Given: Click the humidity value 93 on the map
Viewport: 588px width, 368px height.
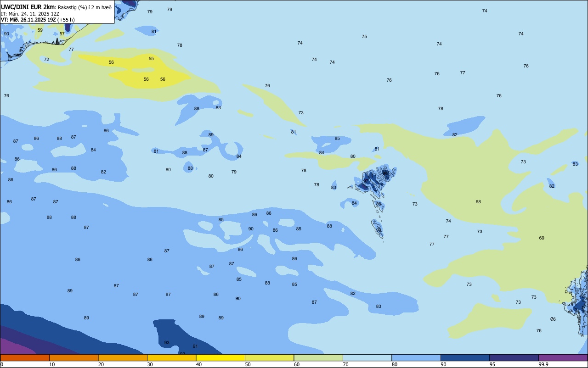Looking at the screenshot, I should pyautogui.click(x=167, y=343).
